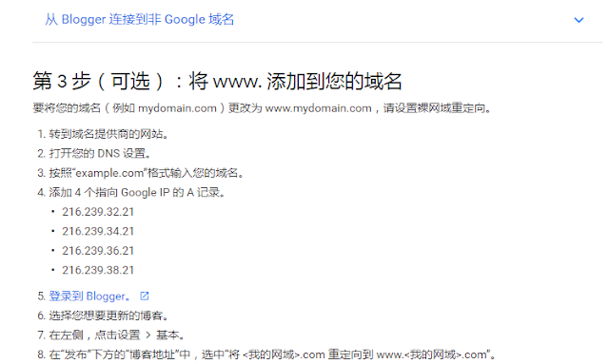Click IP address 216.239.38.21
Viewport: 609px width, 364px height.
tap(98, 270)
